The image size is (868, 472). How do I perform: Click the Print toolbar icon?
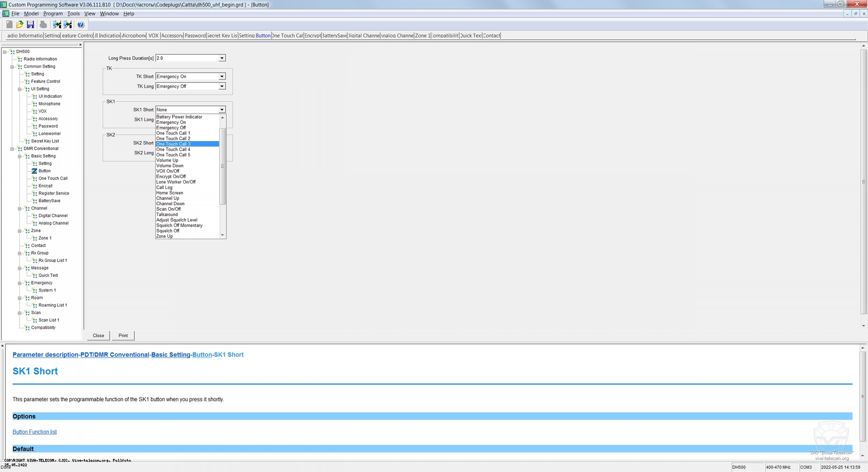[43, 24]
